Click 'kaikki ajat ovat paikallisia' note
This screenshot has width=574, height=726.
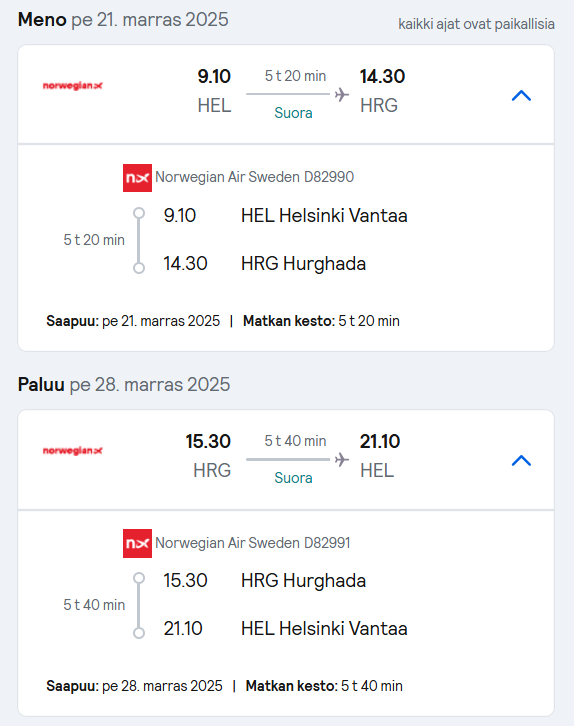point(476,24)
